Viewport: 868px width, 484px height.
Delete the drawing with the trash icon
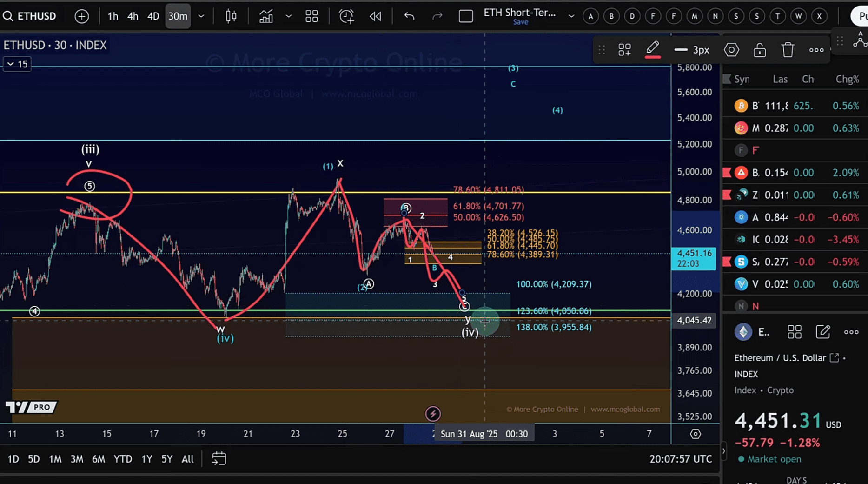pyautogui.click(x=788, y=50)
